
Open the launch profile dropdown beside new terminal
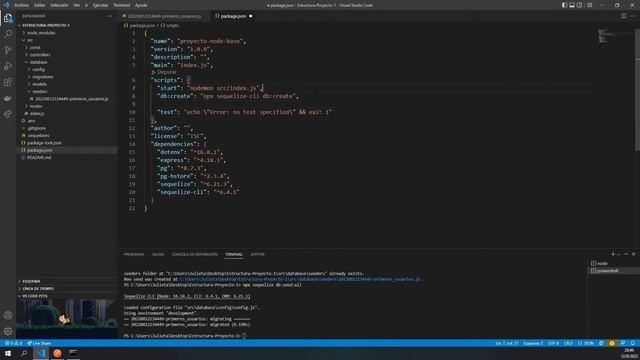[618, 254]
